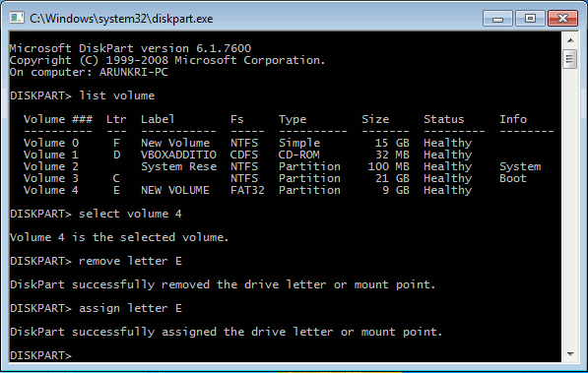The height and width of the screenshot is (373, 588).
Task: Click the 'list volume' command text
Action: 116,95
